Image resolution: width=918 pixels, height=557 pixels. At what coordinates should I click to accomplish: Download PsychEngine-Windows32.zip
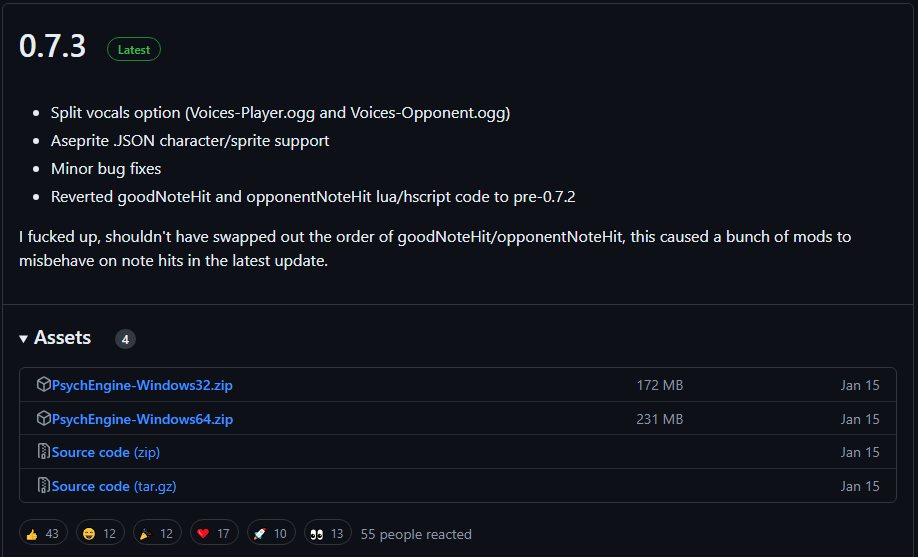tap(142, 385)
